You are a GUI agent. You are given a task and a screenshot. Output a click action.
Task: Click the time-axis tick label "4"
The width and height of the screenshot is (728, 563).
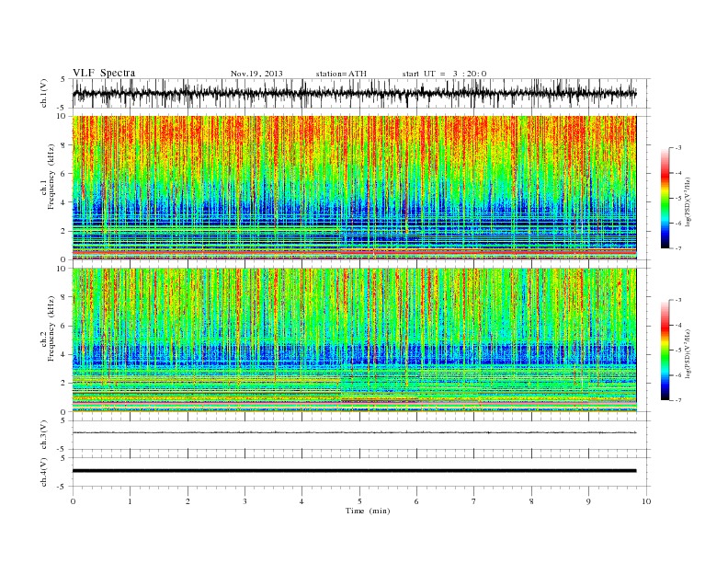point(301,501)
